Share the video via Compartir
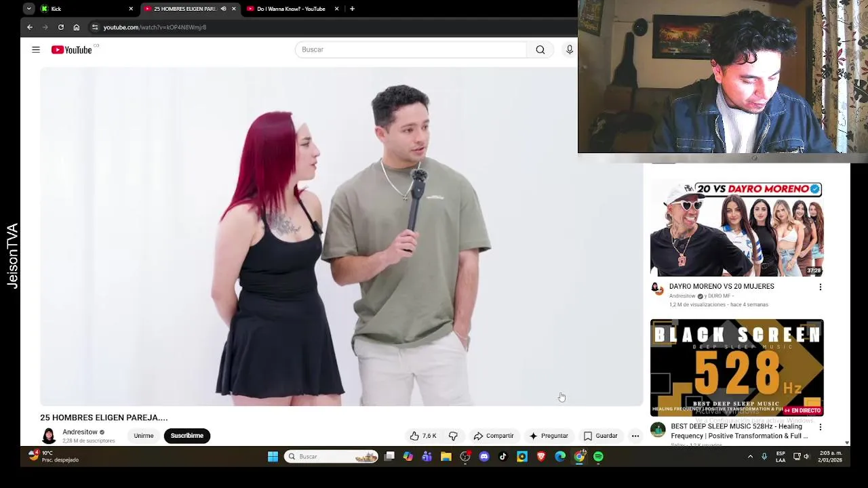Viewport: 868px width, 488px height. (x=494, y=436)
